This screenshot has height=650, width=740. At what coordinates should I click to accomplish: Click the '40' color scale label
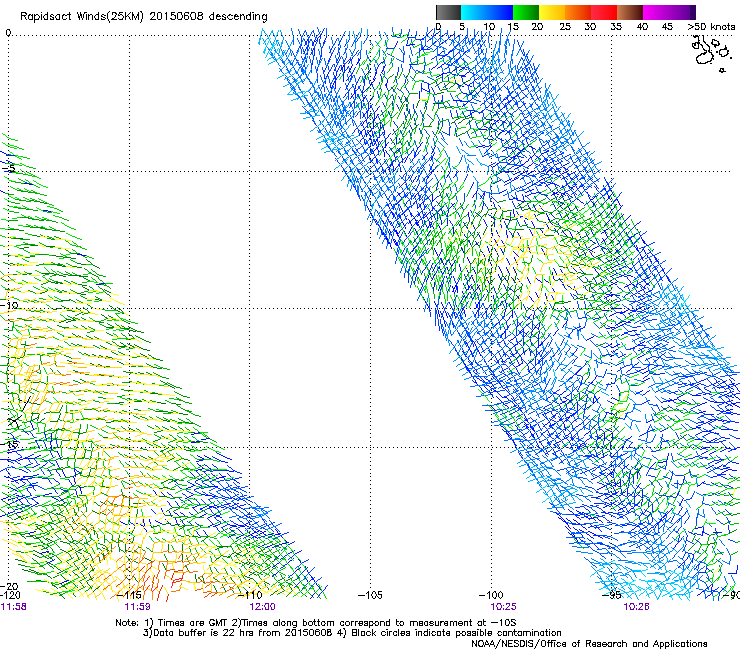click(x=642, y=27)
